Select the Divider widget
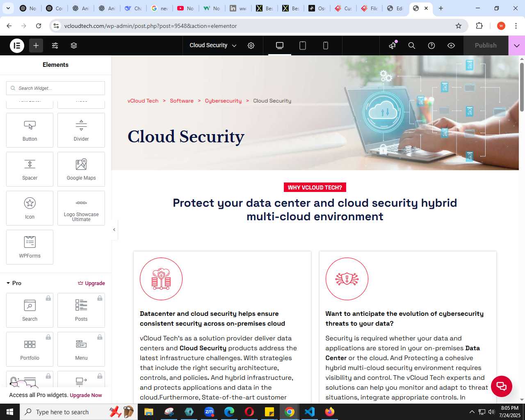525x420 pixels. 81,130
